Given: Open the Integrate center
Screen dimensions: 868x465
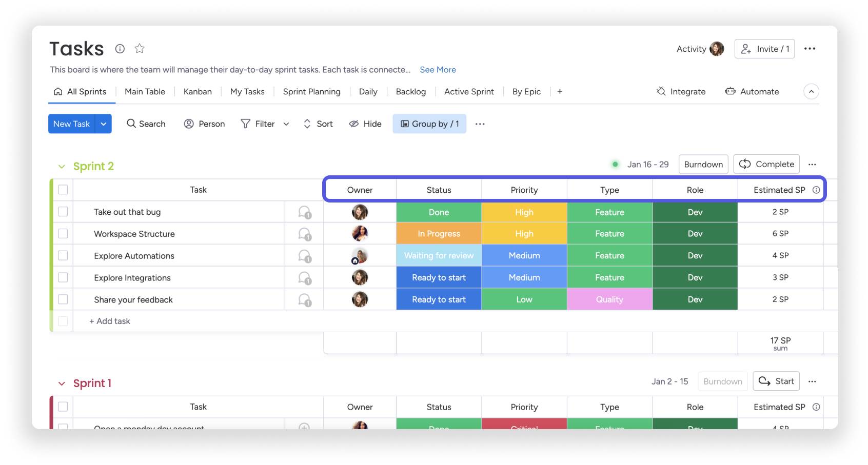Looking at the screenshot, I should [x=681, y=91].
